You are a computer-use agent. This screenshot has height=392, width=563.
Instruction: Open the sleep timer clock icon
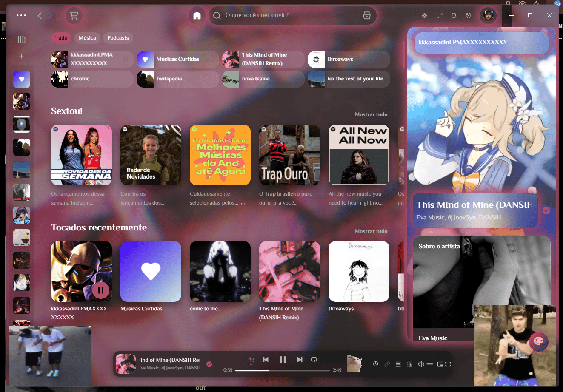pyautogui.click(x=376, y=364)
